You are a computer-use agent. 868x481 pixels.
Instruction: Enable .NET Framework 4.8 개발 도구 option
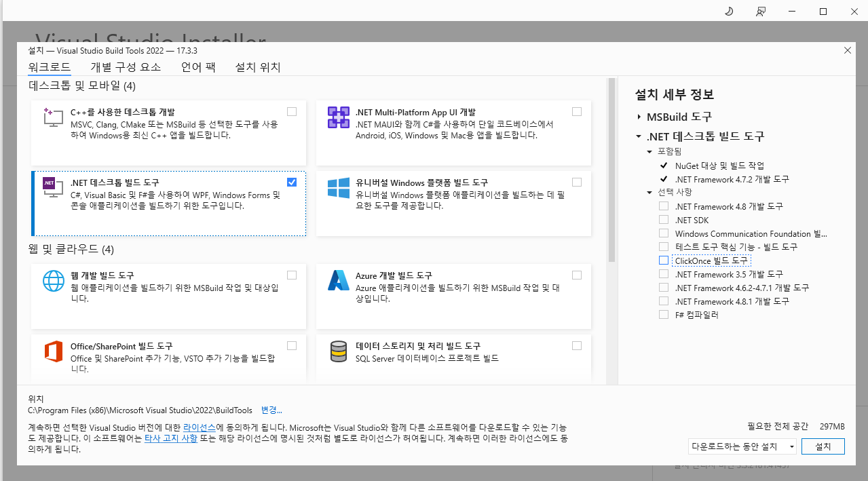click(664, 206)
